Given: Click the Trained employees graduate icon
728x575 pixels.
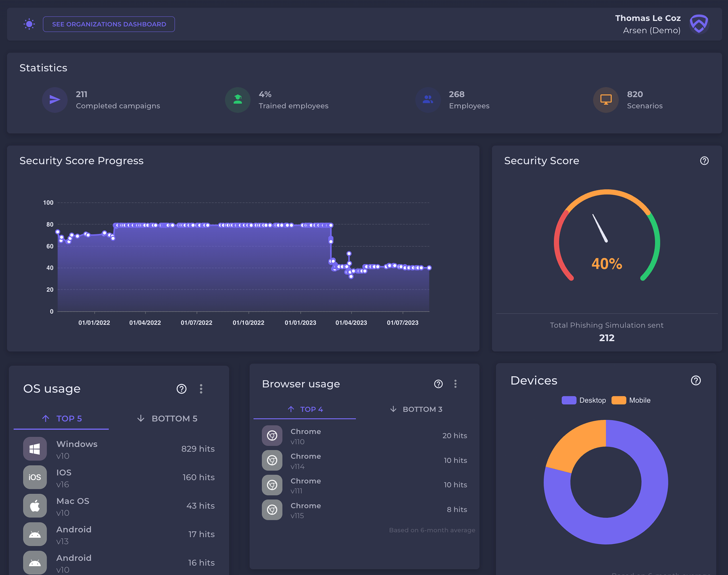Looking at the screenshot, I should [x=238, y=100].
